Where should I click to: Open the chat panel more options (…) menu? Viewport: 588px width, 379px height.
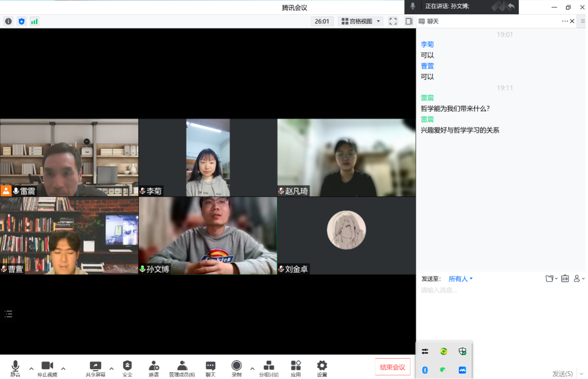click(x=565, y=21)
